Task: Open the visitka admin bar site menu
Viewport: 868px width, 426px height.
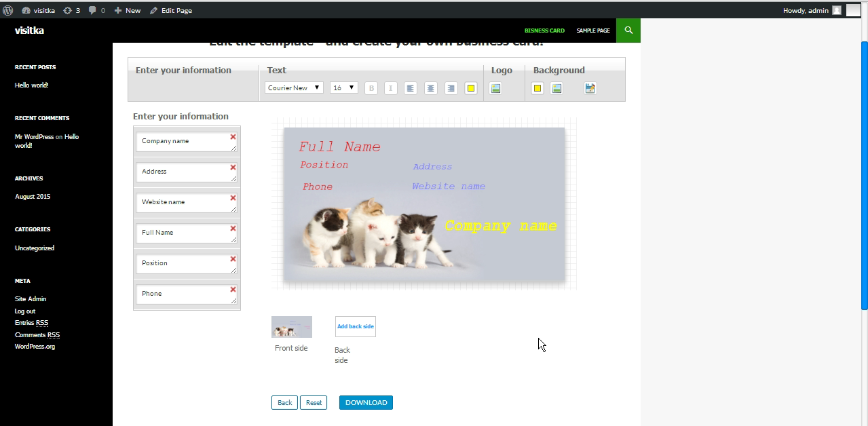Action: (39, 10)
